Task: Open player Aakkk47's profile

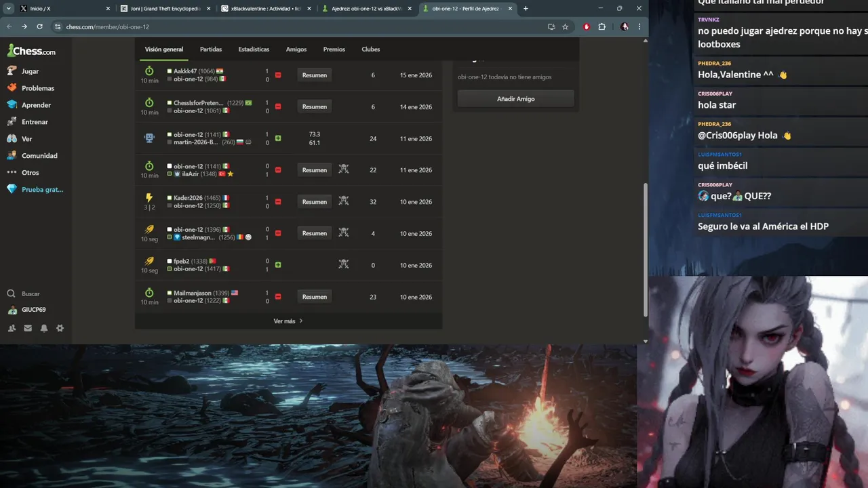Action: 185,71
